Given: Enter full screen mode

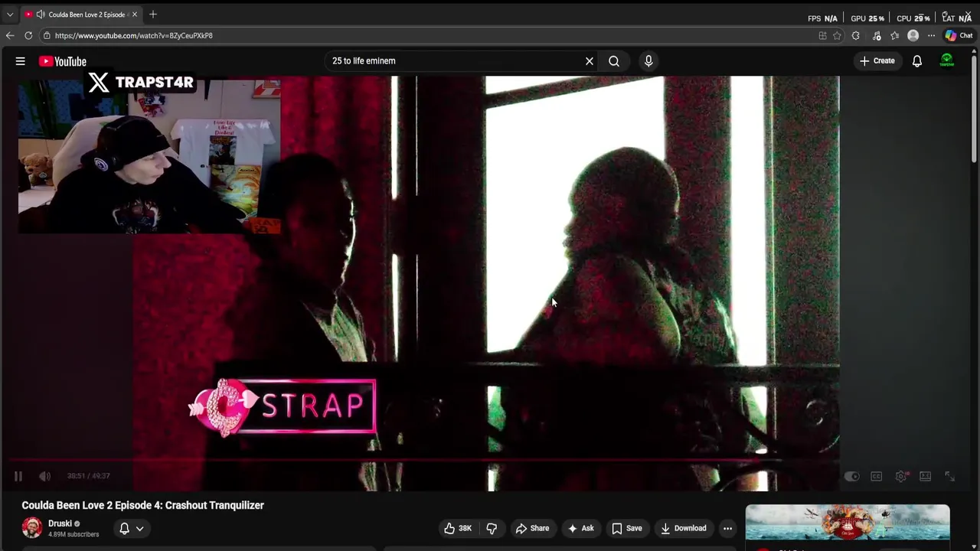Looking at the screenshot, I should tap(949, 476).
